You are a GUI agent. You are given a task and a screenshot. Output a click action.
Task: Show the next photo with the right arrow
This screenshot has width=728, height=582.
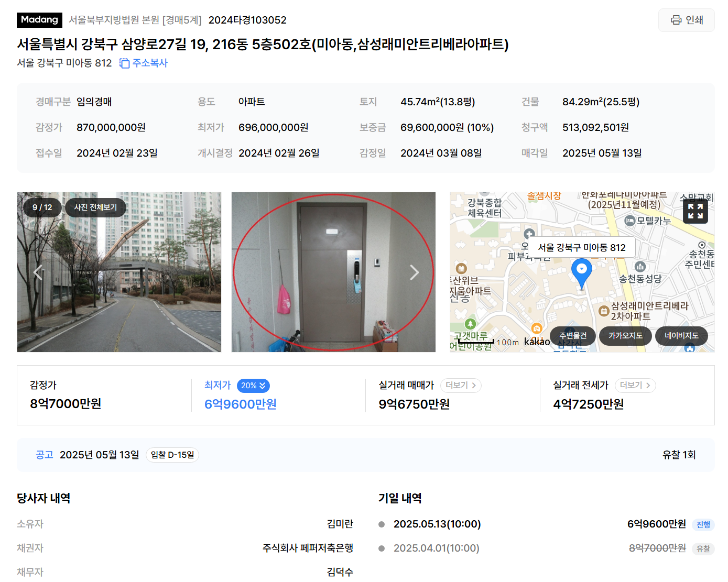414,272
